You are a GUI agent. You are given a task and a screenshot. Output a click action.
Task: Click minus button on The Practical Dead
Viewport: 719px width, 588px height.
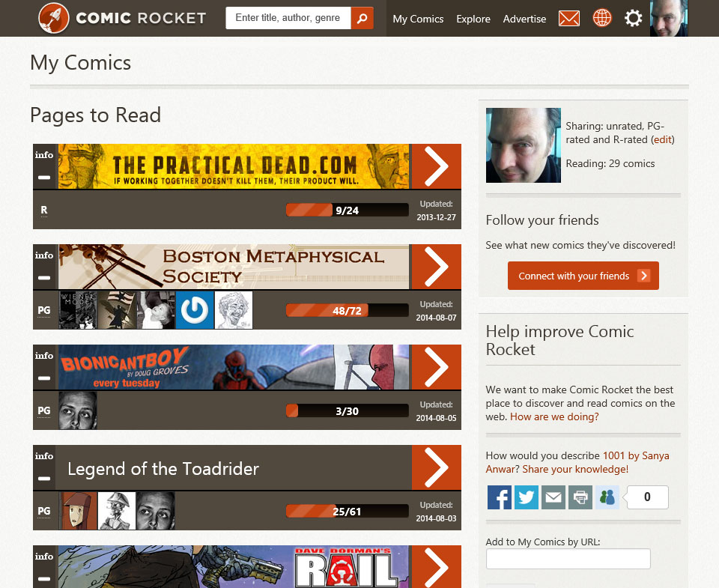[44, 178]
